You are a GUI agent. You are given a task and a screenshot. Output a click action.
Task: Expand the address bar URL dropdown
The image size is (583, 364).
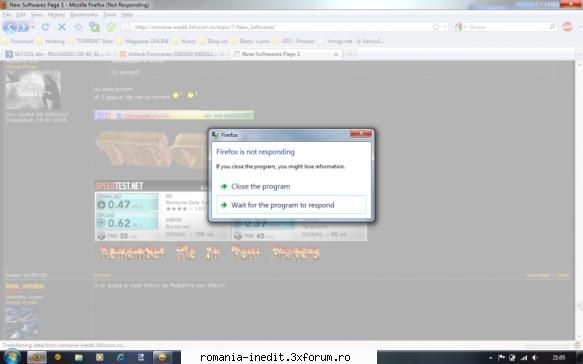tap(445, 27)
